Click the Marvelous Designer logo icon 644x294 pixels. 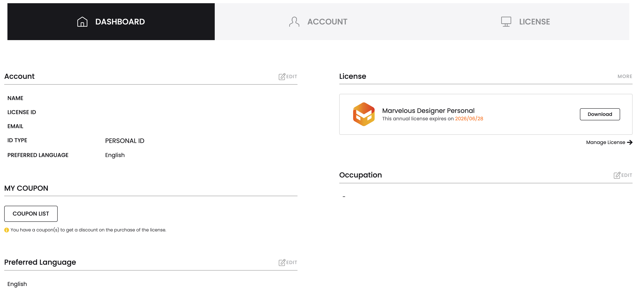pos(364,114)
